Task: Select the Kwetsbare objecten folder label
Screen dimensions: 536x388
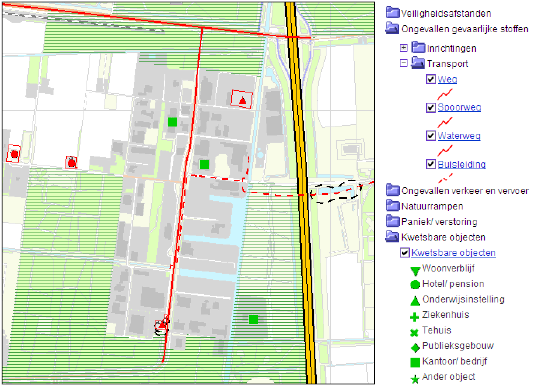Action: pos(443,237)
